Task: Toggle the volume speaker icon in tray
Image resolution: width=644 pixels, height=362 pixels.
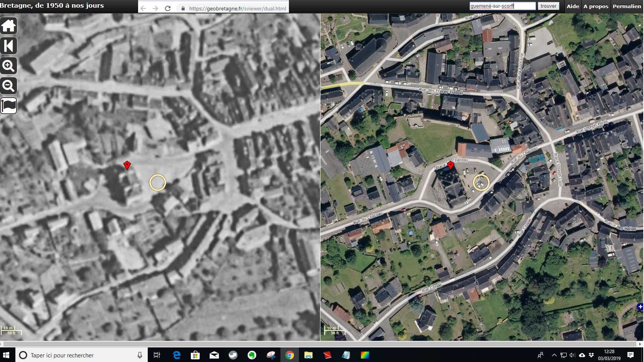Action: coord(572,355)
